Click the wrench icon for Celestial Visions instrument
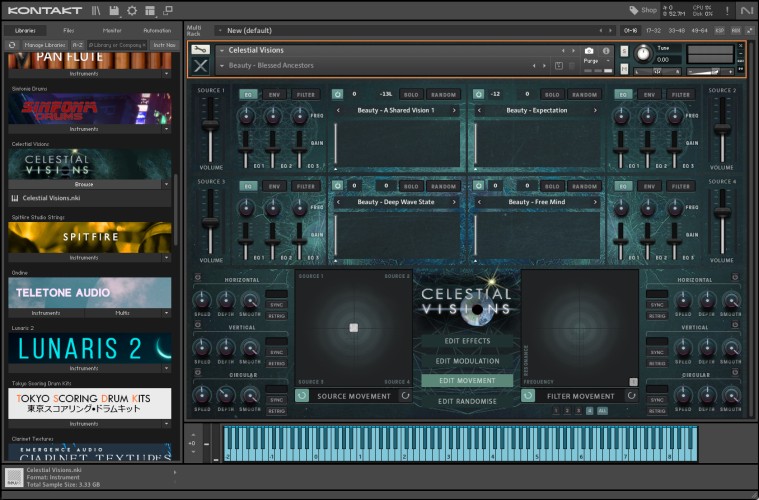 tap(200, 49)
